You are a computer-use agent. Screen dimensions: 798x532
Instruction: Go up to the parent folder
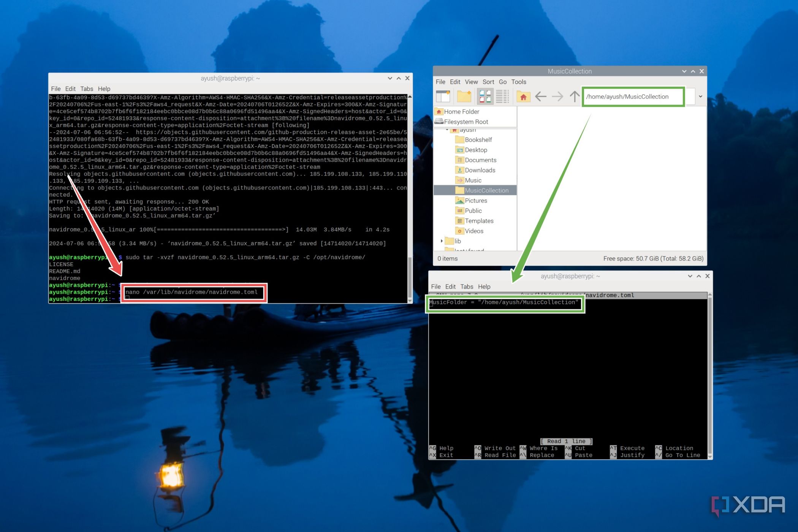pyautogui.click(x=574, y=97)
